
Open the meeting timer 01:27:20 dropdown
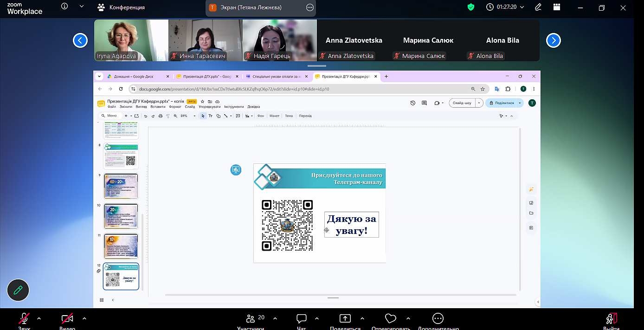click(x=506, y=7)
